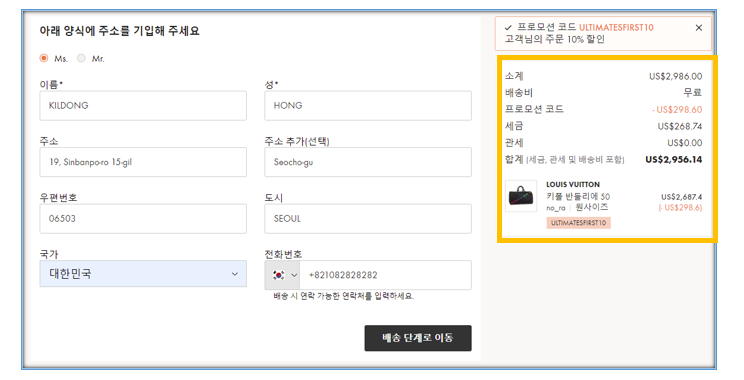The width and height of the screenshot is (744, 380).
Task: Click the helper text about delivery contact number
Action: [x=344, y=296]
